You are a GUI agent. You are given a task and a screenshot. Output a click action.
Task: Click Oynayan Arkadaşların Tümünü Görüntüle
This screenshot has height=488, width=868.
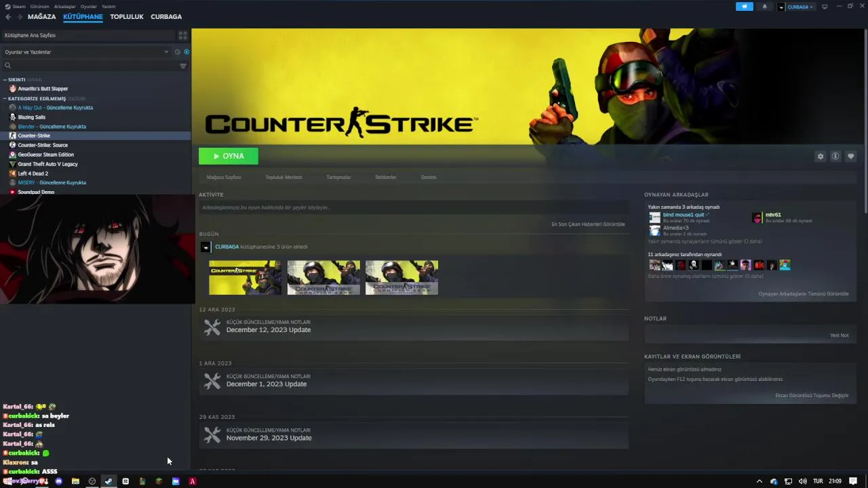click(803, 294)
